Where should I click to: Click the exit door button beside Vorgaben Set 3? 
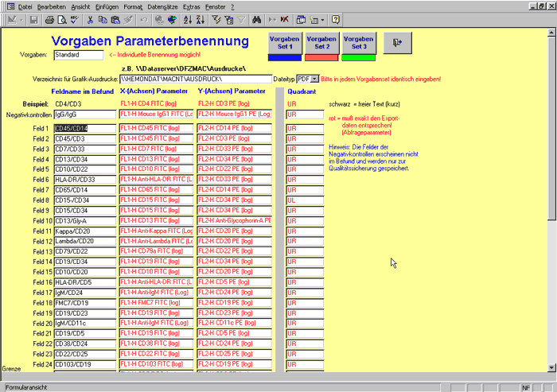pyautogui.click(x=398, y=43)
